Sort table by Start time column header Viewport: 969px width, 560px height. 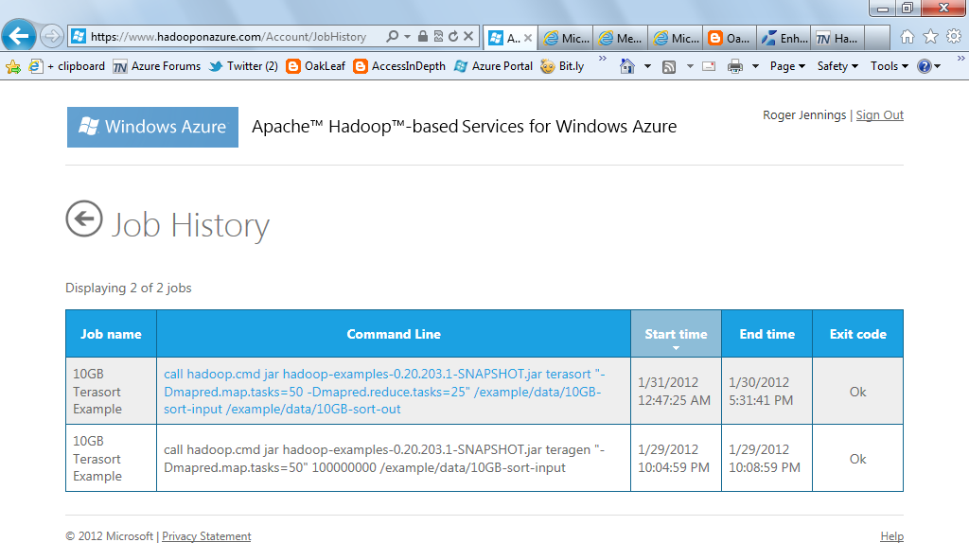click(676, 334)
